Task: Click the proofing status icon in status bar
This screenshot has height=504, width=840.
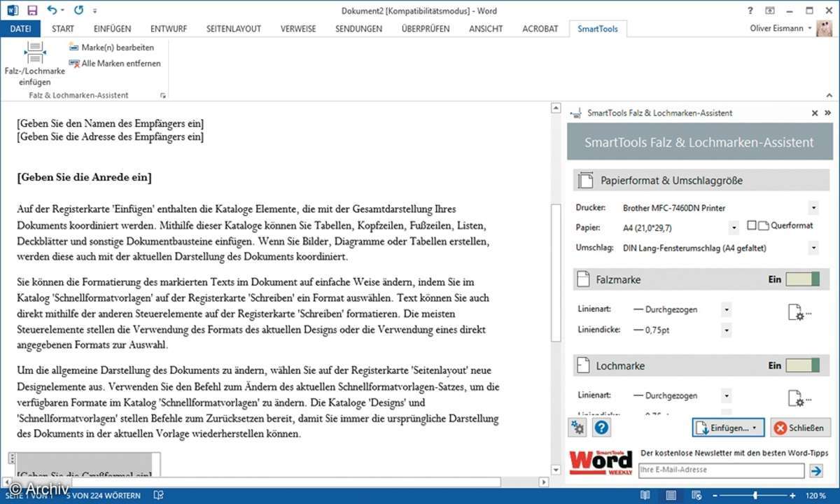Action: (158, 496)
